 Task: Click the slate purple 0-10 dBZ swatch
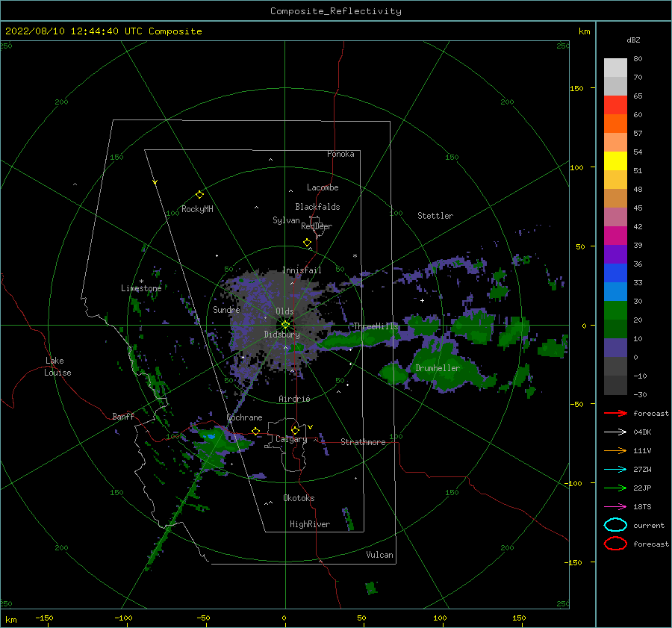pos(615,348)
